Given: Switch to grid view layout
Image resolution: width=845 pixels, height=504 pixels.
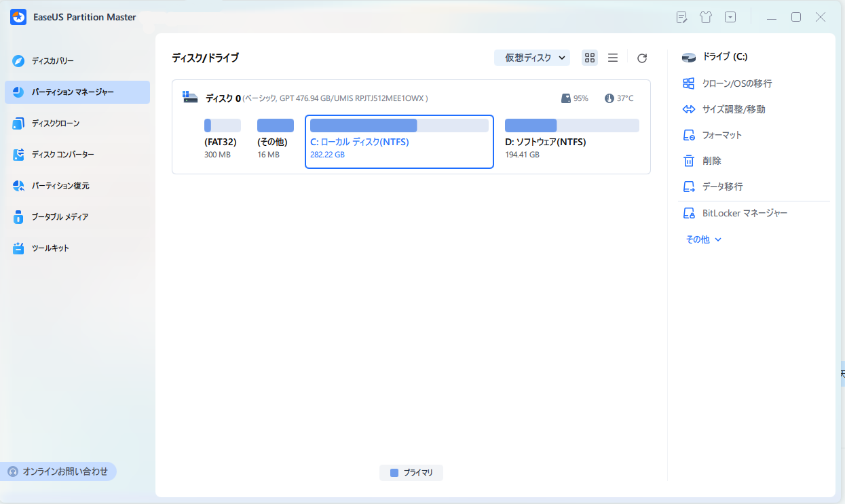Looking at the screenshot, I should (590, 58).
